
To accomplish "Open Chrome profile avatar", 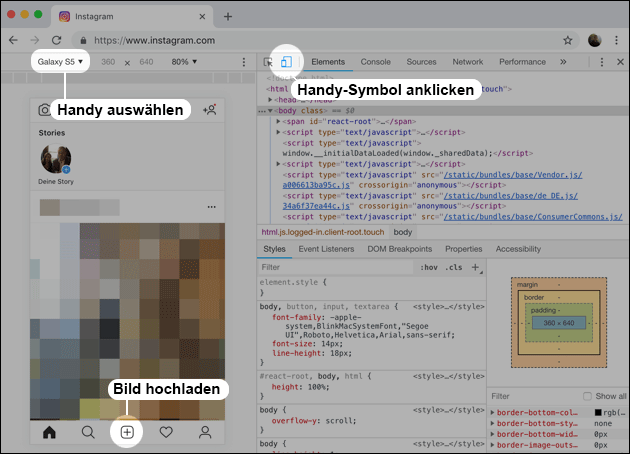I will tap(594, 40).
